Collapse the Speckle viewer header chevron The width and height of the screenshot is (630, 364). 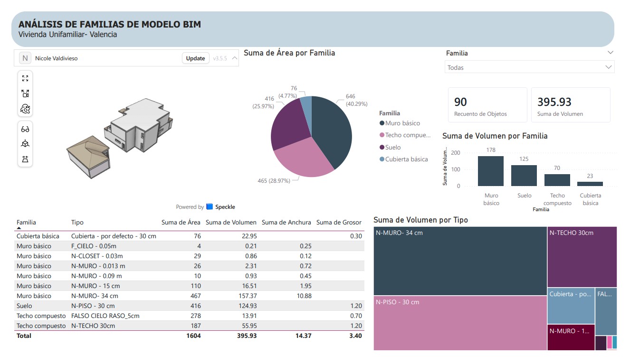click(x=235, y=58)
